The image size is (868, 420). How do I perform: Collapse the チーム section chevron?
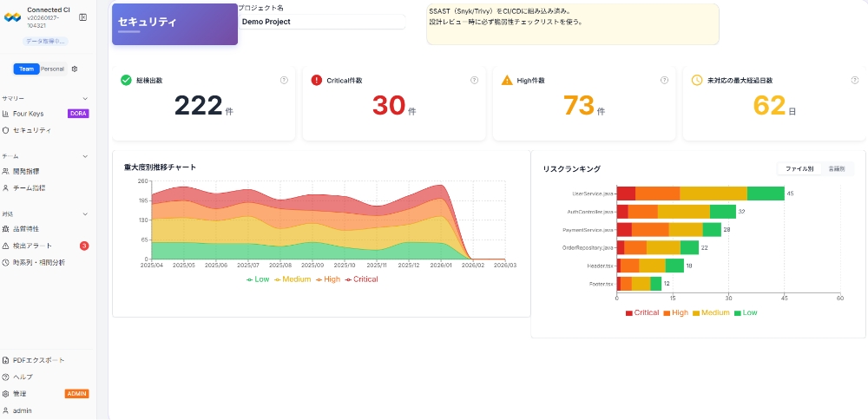pyautogui.click(x=85, y=156)
